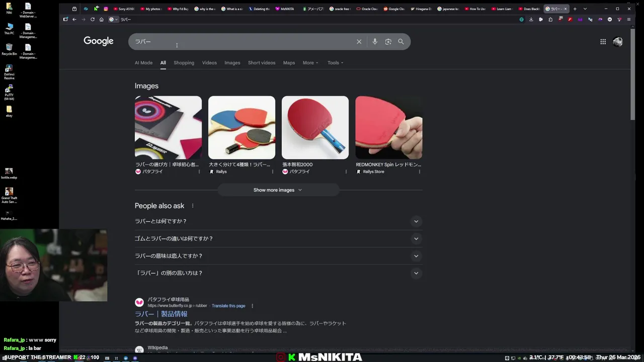Image resolution: width=644 pixels, height=362 pixels.
Task: Open search by image camera icon
Action: [388, 42]
